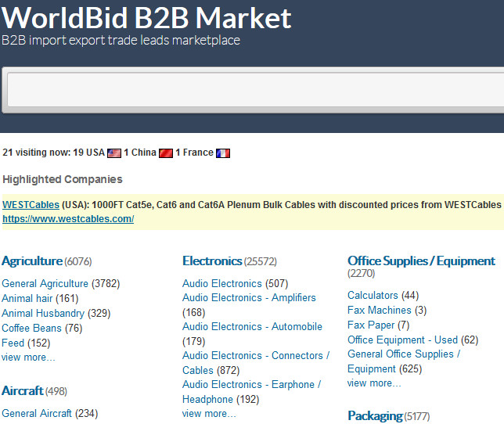Click the France flag icon
Screen dimensions: 504x424
223,153
